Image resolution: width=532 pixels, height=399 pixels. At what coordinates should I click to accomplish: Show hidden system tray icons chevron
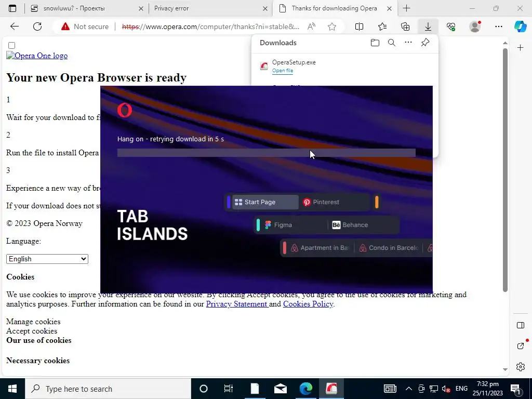[x=408, y=389]
